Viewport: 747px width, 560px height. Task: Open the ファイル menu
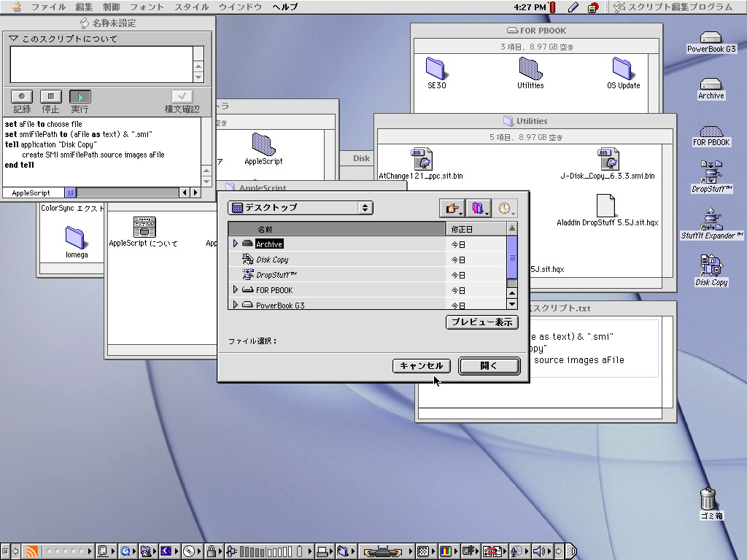tap(48, 7)
